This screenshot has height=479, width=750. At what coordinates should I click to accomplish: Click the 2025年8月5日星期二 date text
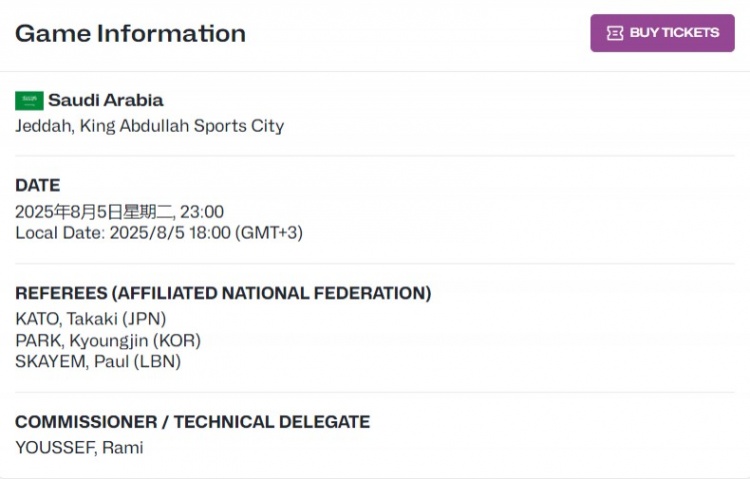[x=94, y=211]
